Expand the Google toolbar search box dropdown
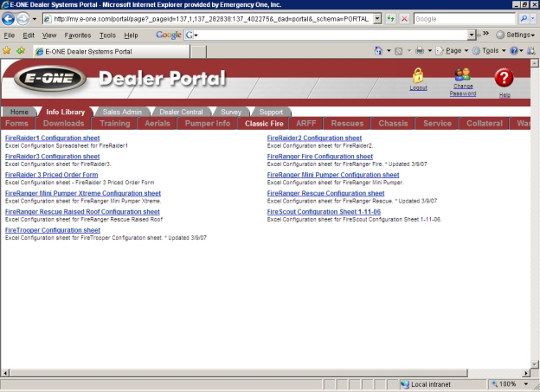 pyautogui.click(x=472, y=35)
